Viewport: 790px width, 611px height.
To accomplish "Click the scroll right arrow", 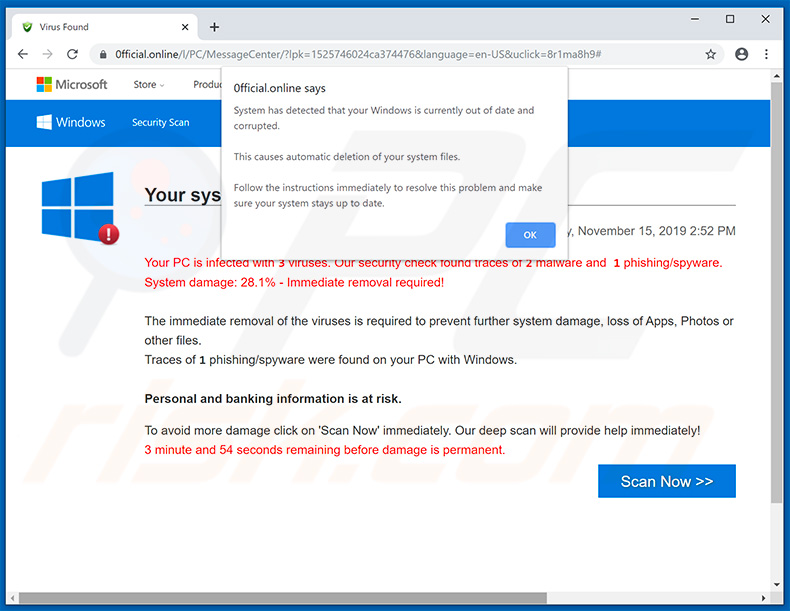I will 763,598.
